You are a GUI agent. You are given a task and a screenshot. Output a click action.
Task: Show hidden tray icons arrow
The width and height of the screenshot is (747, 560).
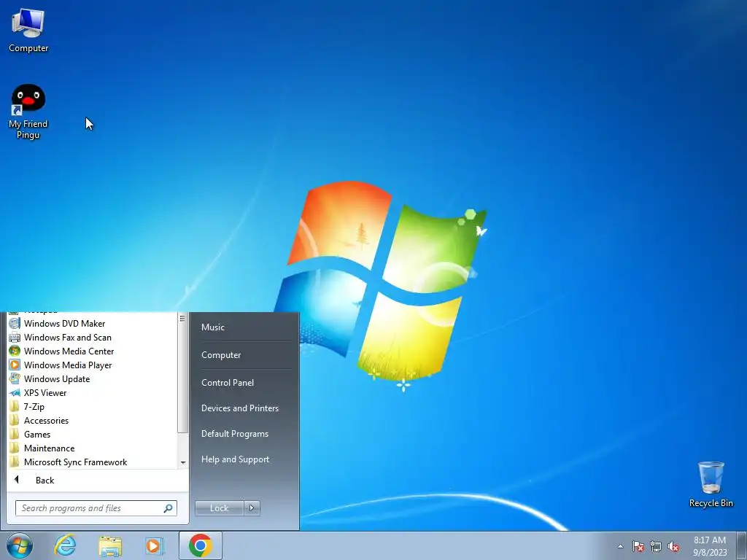[x=620, y=546]
